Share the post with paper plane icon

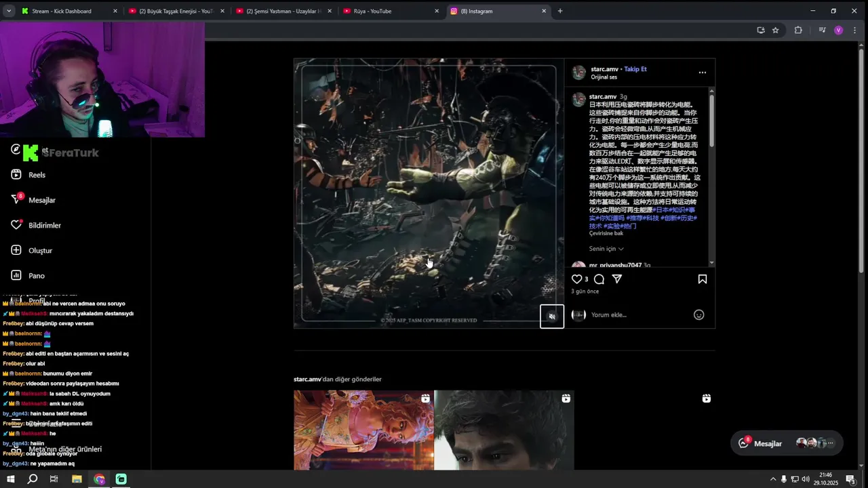click(x=617, y=279)
